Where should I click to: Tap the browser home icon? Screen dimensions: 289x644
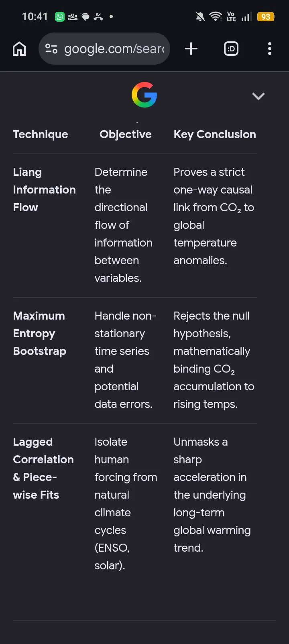pos(19,49)
